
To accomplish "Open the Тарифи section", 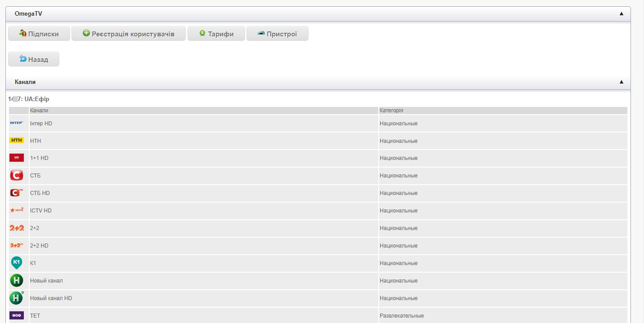I will tap(216, 34).
